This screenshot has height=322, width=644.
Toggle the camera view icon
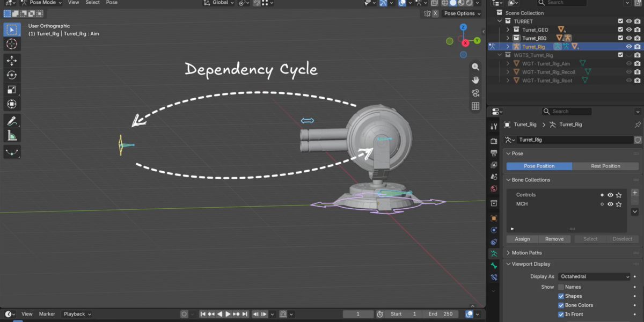tap(475, 93)
